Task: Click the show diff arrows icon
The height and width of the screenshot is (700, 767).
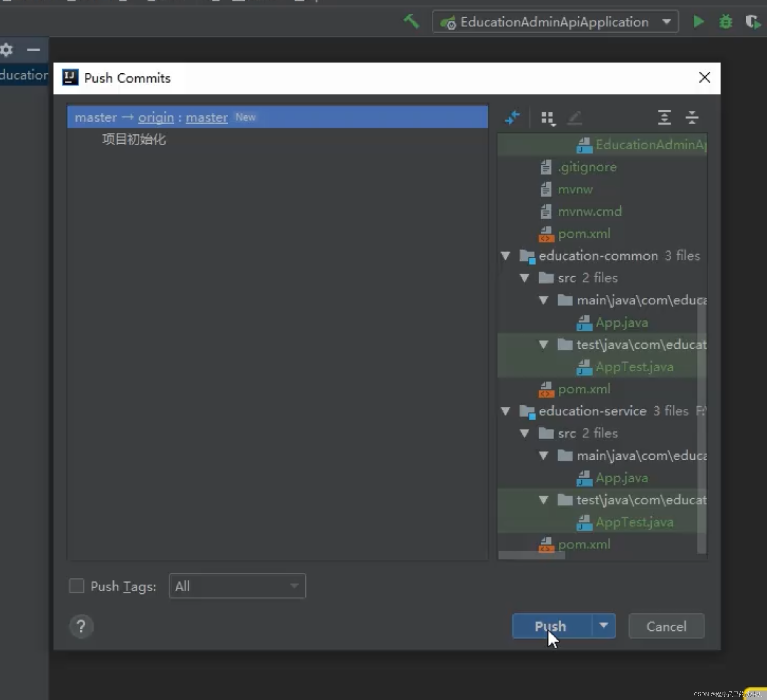Action: pyautogui.click(x=512, y=117)
